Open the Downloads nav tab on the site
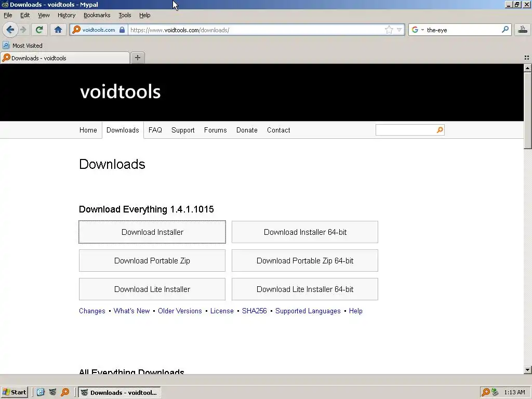This screenshot has height=399, width=532. tap(123, 130)
